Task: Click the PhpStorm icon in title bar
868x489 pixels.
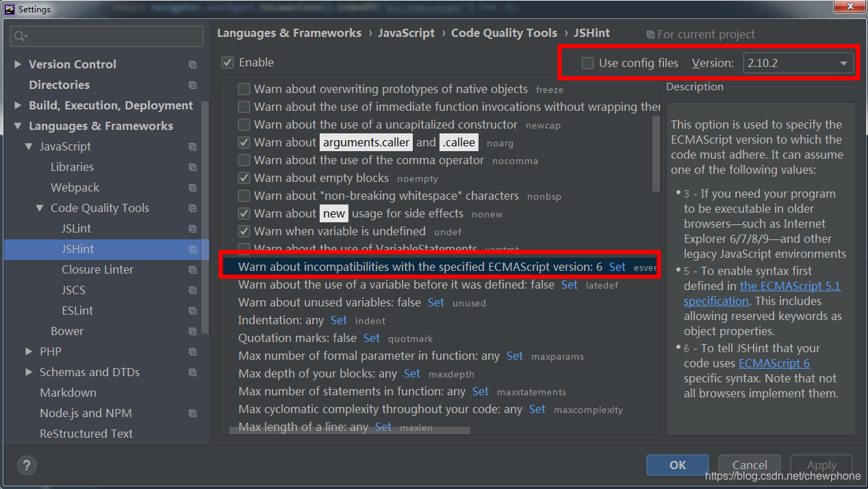Action: tap(9, 9)
